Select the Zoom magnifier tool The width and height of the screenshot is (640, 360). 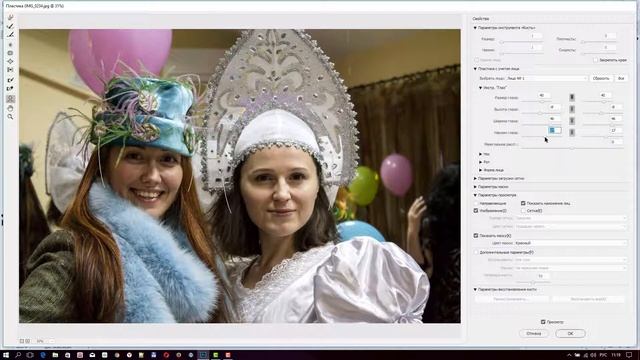pyautogui.click(x=10, y=117)
